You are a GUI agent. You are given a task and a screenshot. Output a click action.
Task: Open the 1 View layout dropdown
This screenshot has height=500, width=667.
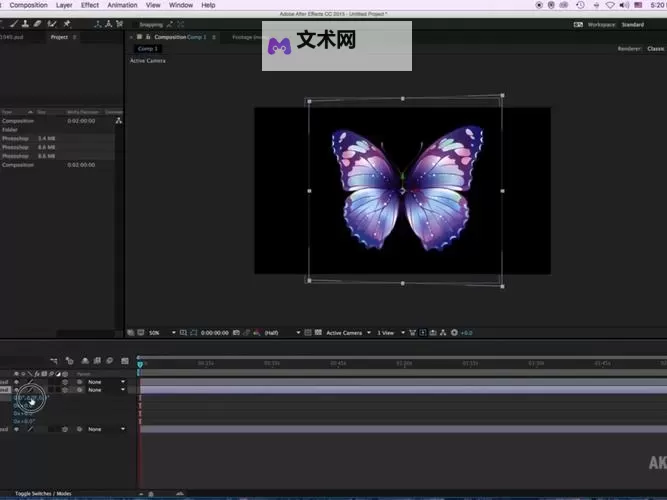[x=390, y=333]
